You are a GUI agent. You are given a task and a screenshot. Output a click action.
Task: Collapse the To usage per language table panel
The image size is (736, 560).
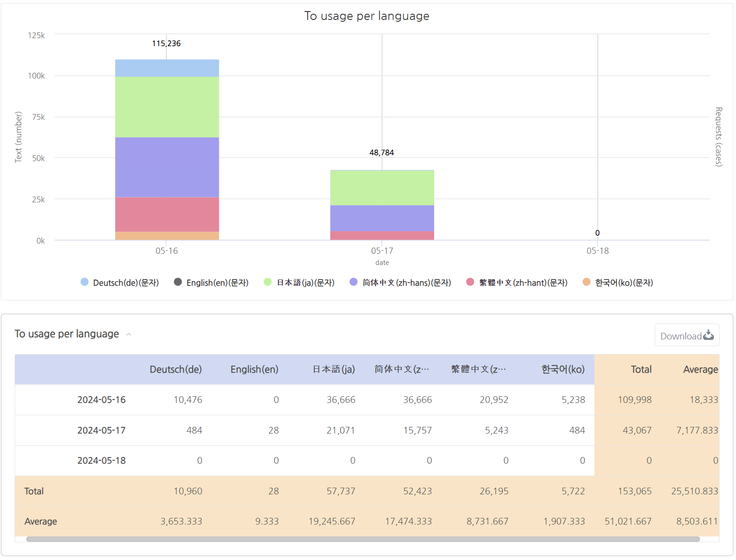click(x=129, y=335)
